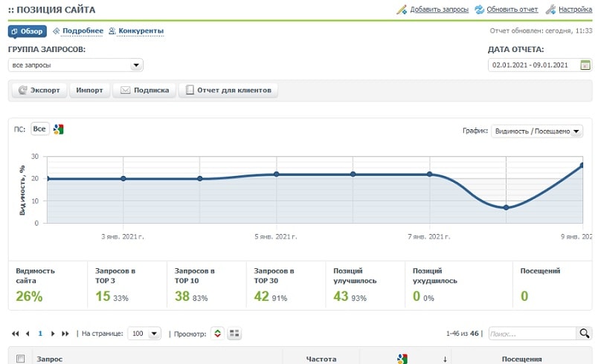
Task: Sort by the Google column header icon
Action: pos(402,359)
